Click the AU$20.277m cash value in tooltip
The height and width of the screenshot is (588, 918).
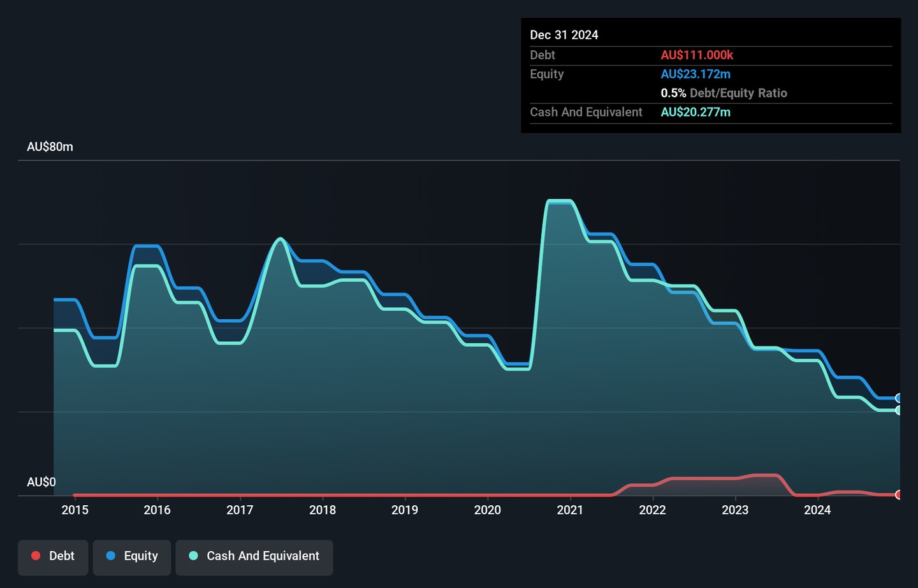tap(696, 112)
